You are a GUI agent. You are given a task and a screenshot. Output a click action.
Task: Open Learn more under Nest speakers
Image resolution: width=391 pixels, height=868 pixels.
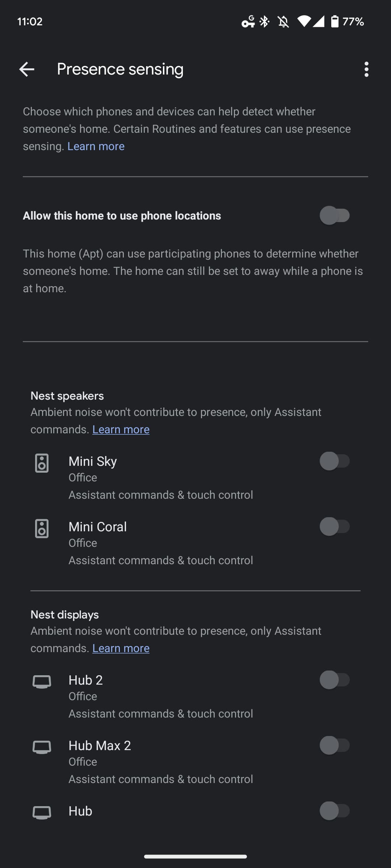pos(121,429)
